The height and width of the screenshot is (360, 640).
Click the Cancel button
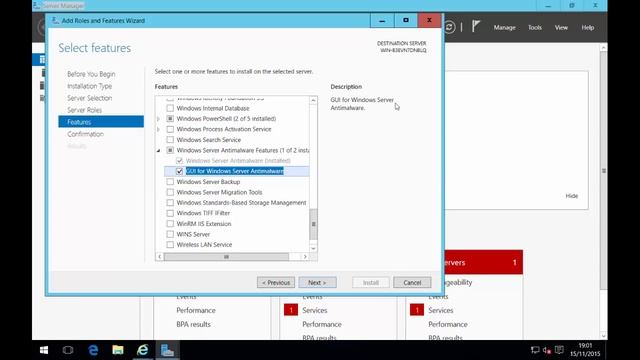412,282
